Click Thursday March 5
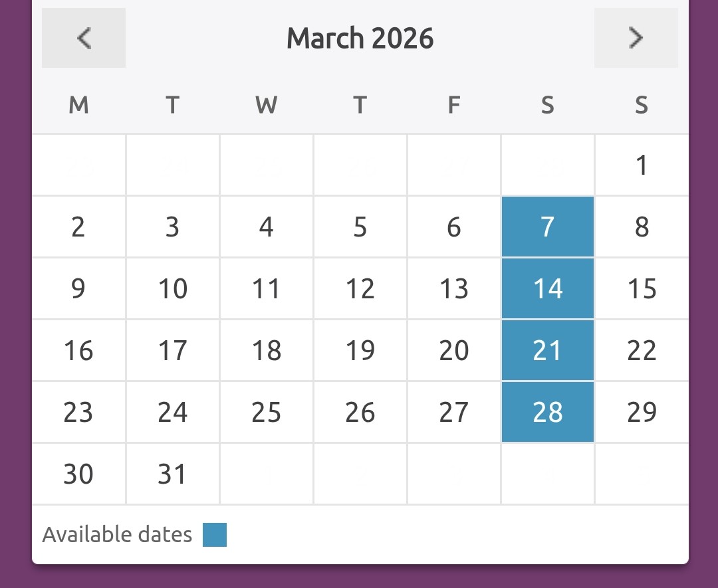 coord(360,227)
